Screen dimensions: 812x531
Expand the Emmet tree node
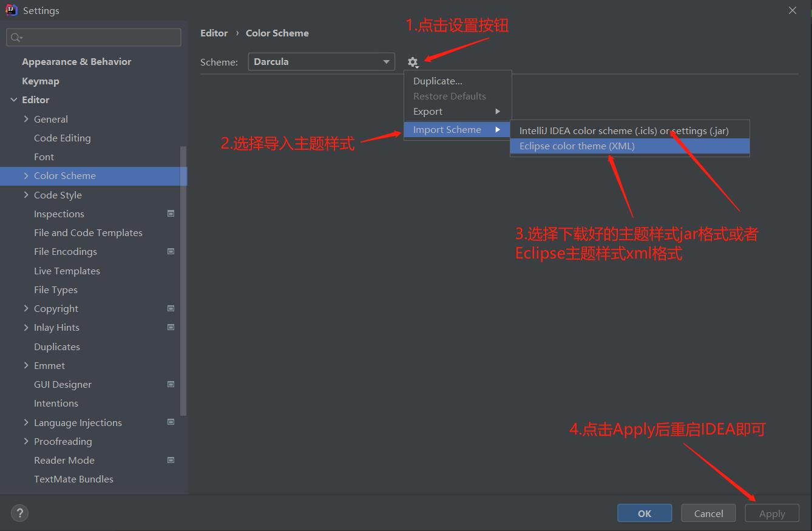[x=26, y=365]
